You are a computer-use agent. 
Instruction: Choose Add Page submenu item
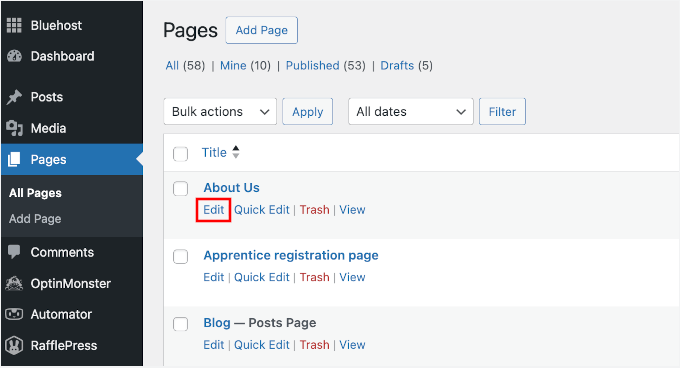tap(35, 219)
